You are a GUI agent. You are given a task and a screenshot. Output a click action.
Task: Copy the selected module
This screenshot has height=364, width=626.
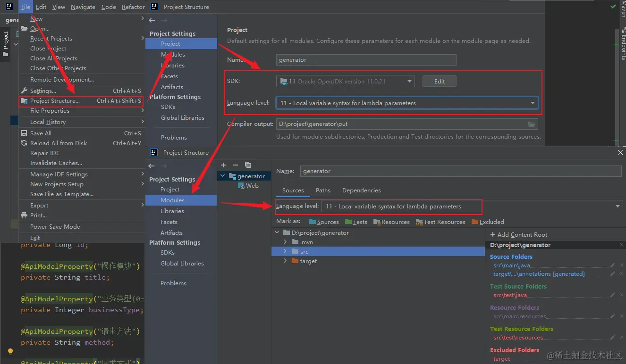pos(248,165)
